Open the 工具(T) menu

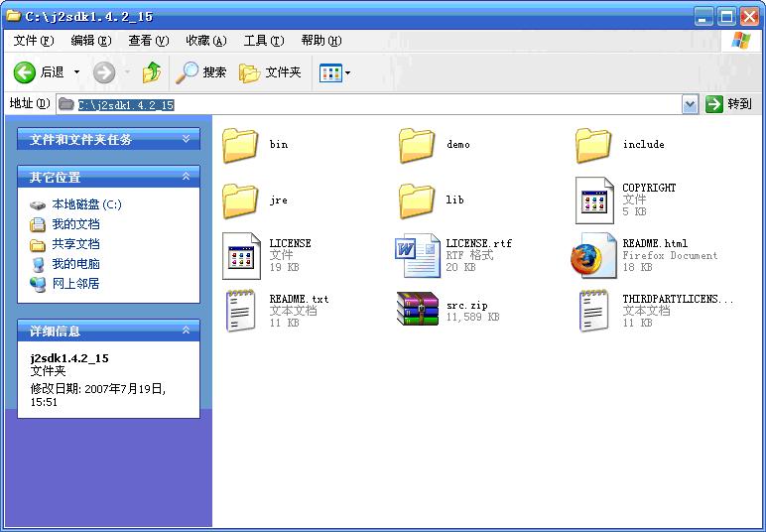point(264,41)
